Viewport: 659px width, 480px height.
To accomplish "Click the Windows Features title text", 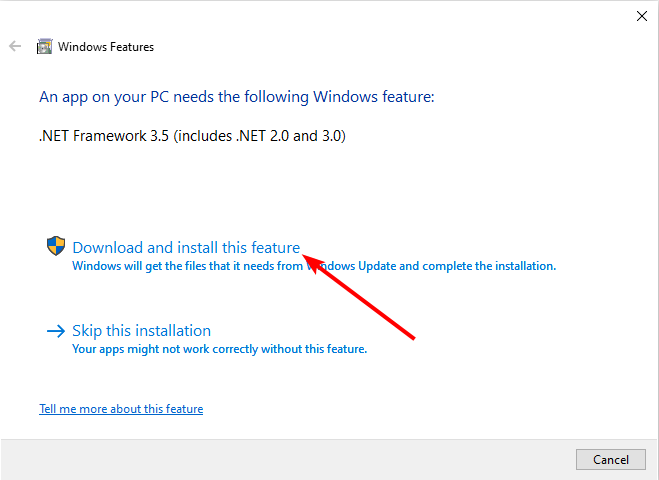I will click(106, 47).
